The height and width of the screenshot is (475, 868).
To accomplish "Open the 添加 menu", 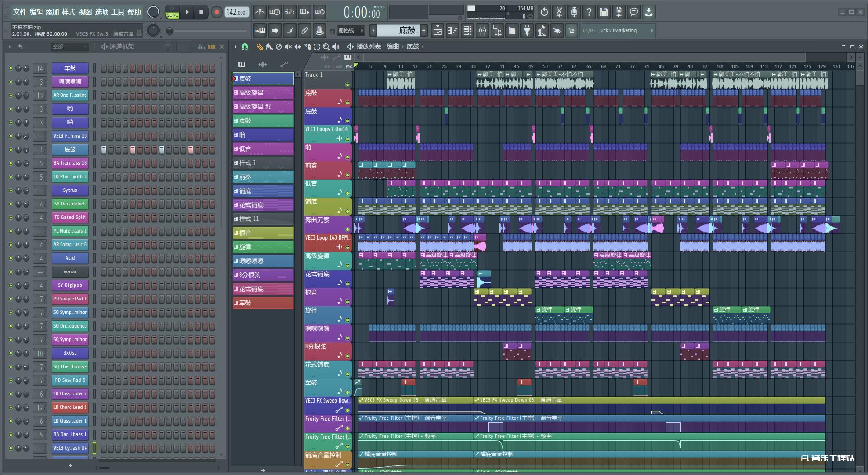I will coord(52,12).
